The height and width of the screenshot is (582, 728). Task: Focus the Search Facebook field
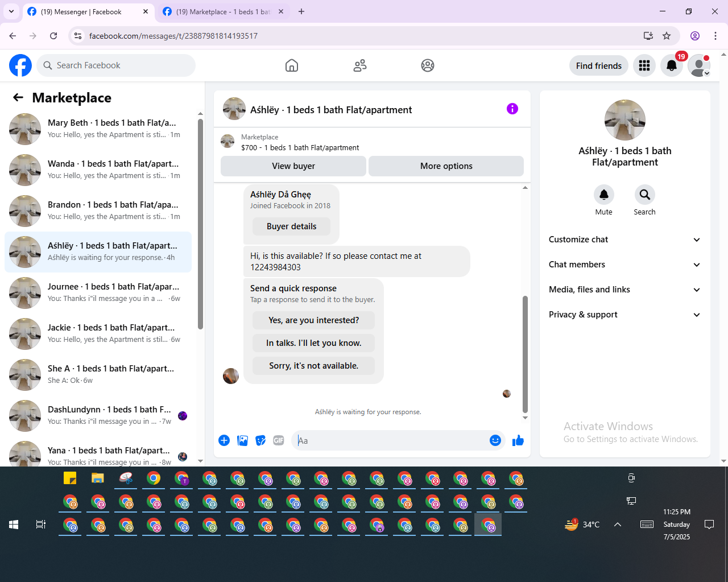pos(116,65)
